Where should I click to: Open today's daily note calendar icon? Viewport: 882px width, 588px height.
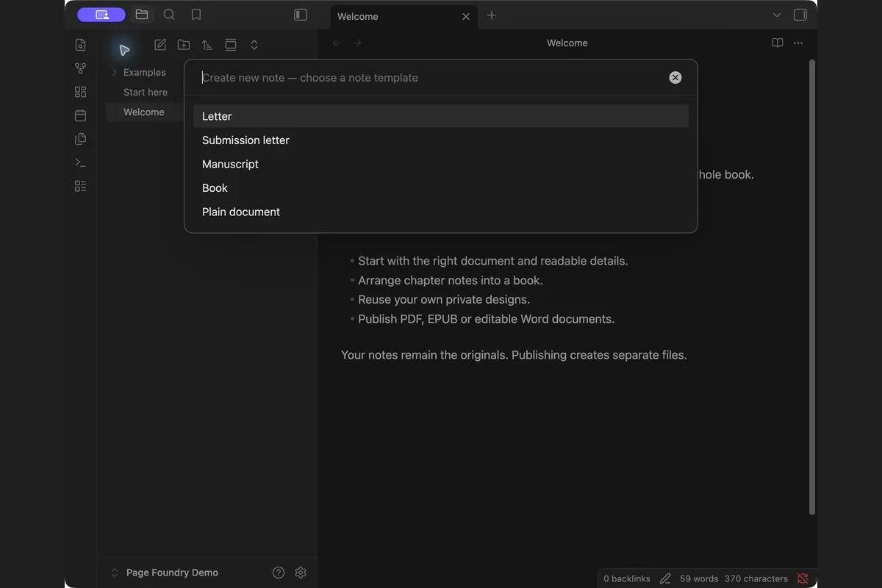click(x=81, y=115)
